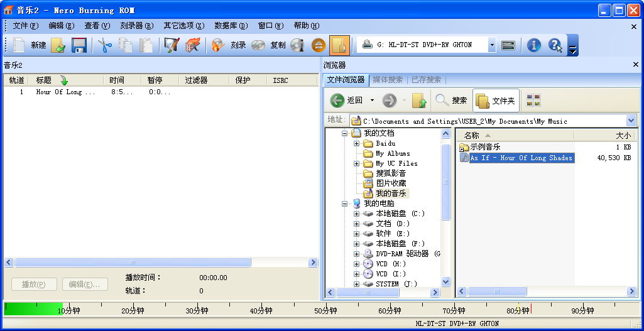Image resolution: width=644 pixels, height=331 pixels.
Task: Open the recorder drive dropdown
Action: (x=492, y=45)
